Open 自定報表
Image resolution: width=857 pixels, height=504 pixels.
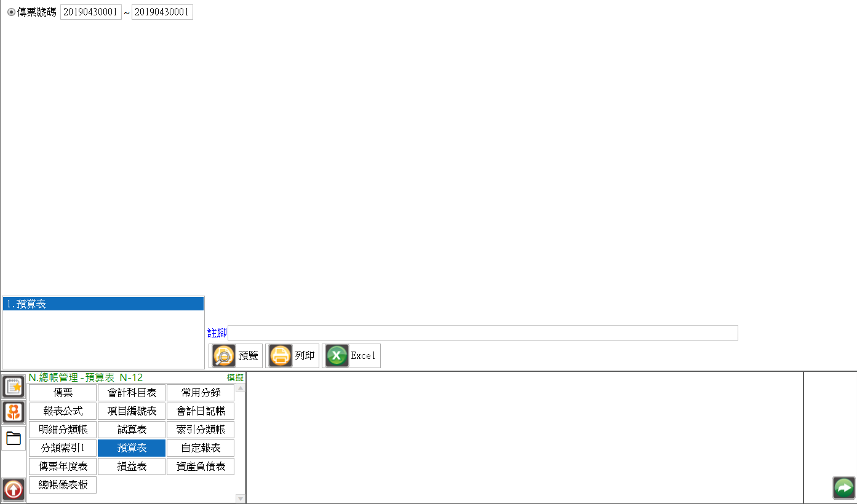tap(201, 448)
